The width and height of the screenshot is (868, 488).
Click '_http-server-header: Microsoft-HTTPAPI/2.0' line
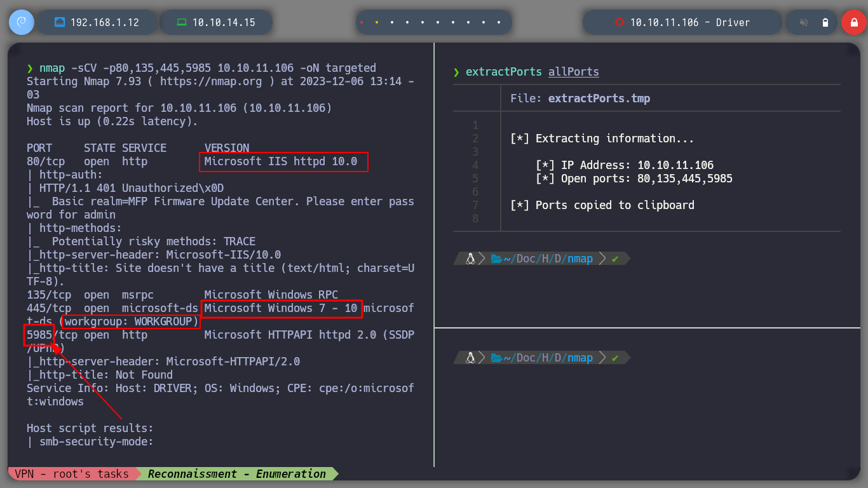click(163, 362)
